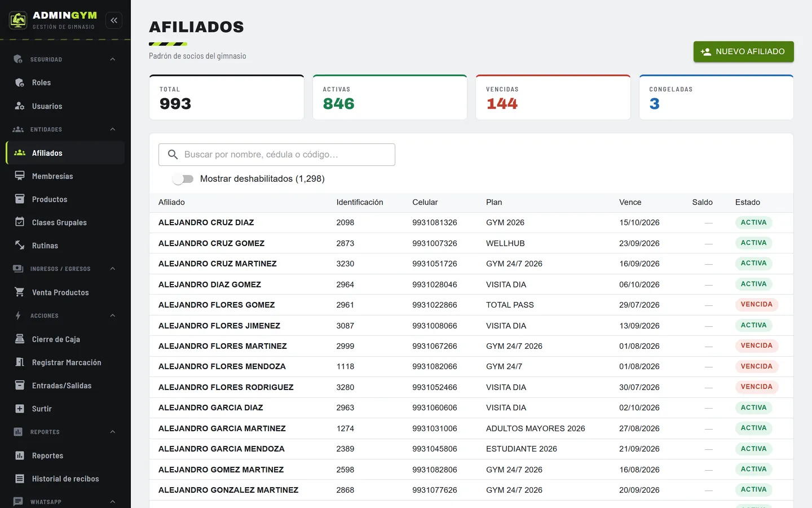
Task: Click VENCIDA badge for ALEJANDRO FLORES RODRIGUEZ
Action: [757, 387]
